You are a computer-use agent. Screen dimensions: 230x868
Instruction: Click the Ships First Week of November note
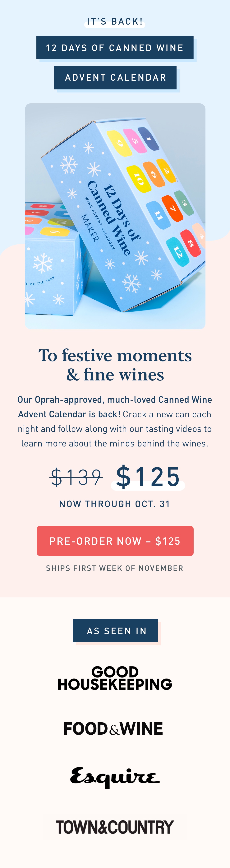click(115, 568)
